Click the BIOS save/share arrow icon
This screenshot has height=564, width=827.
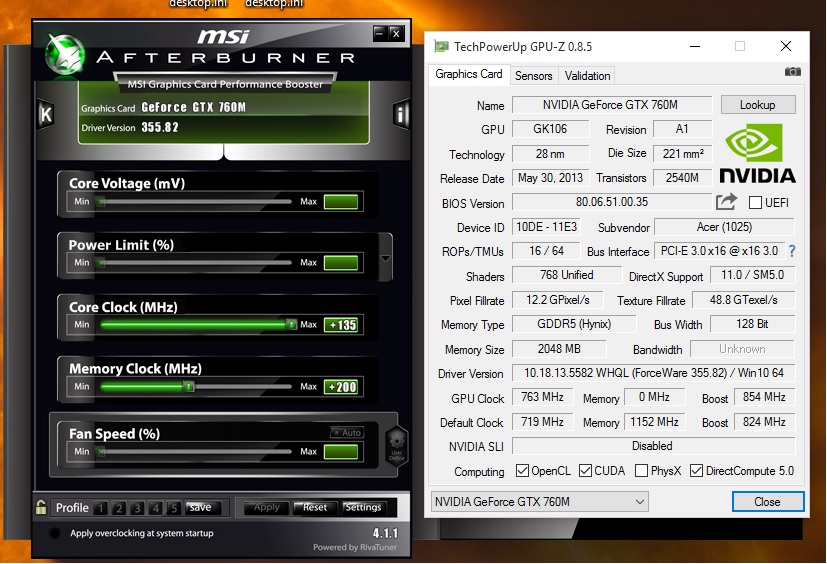[726, 202]
